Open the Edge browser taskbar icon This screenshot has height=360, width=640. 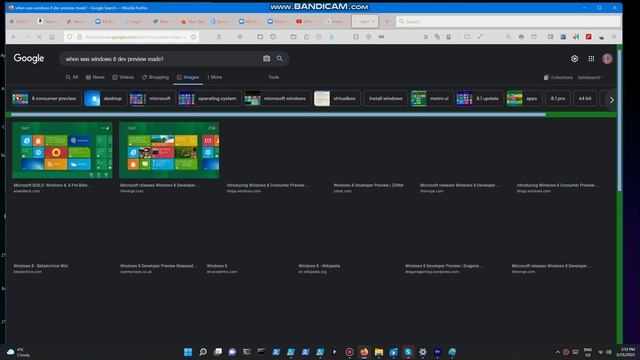tap(452, 352)
